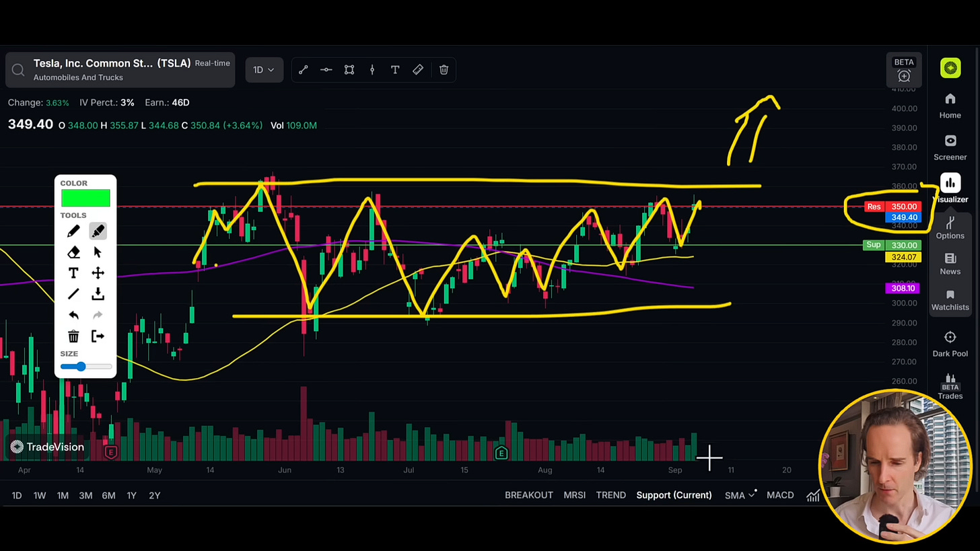980x551 pixels.
Task: Select the trend line drawing tool
Action: pyautogui.click(x=304, y=70)
